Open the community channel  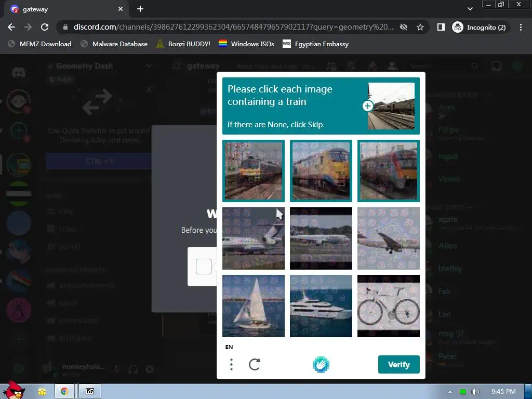coord(78,320)
